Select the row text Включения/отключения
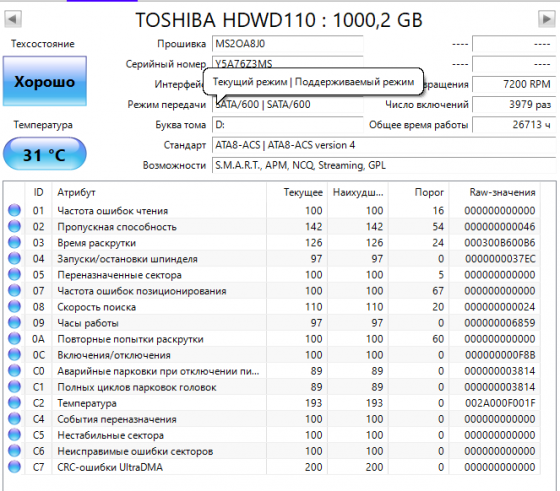Image resolution: width=560 pixels, height=491 pixels. pos(114,355)
